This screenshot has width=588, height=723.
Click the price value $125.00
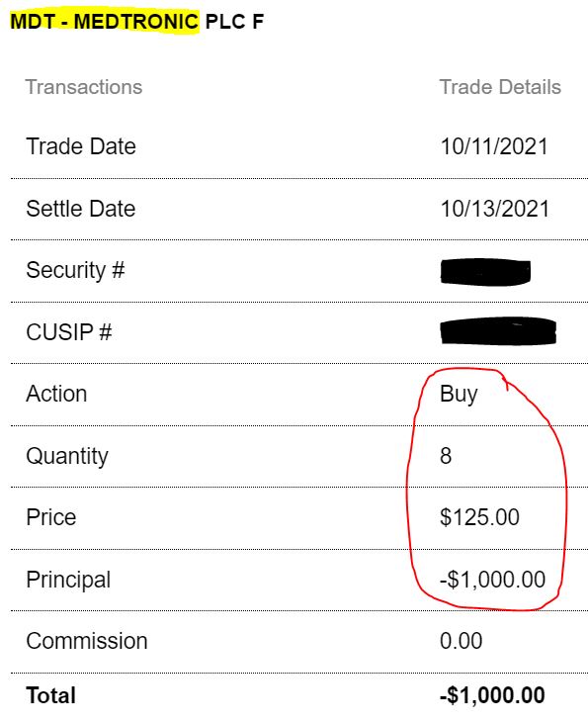479,517
